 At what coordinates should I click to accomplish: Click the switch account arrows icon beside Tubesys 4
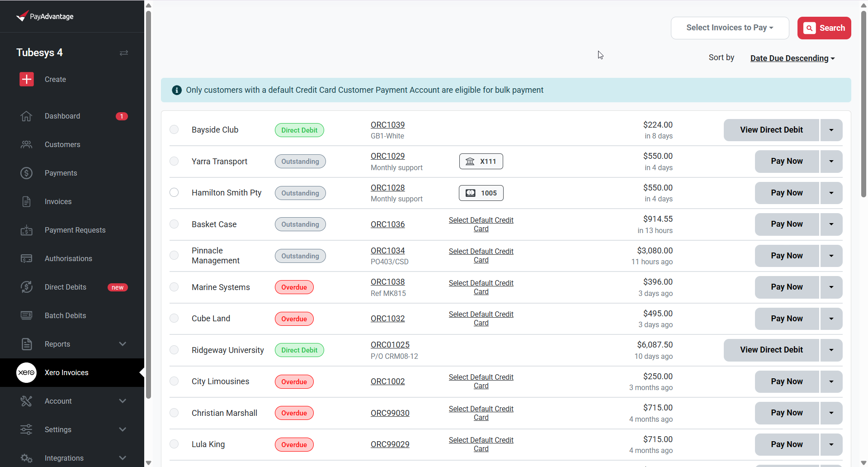coord(124,53)
